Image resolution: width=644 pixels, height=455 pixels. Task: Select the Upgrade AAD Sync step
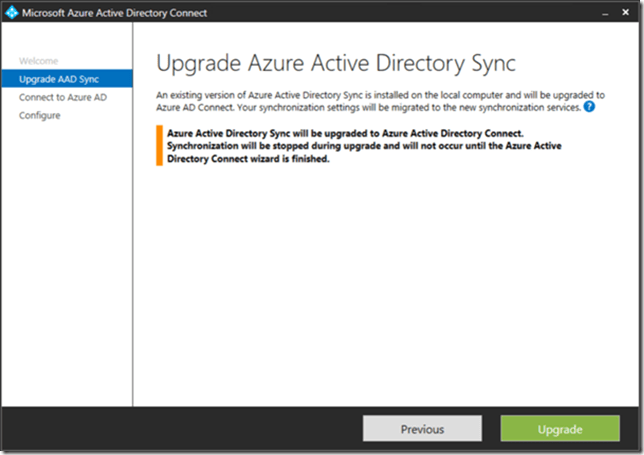tap(59, 79)
